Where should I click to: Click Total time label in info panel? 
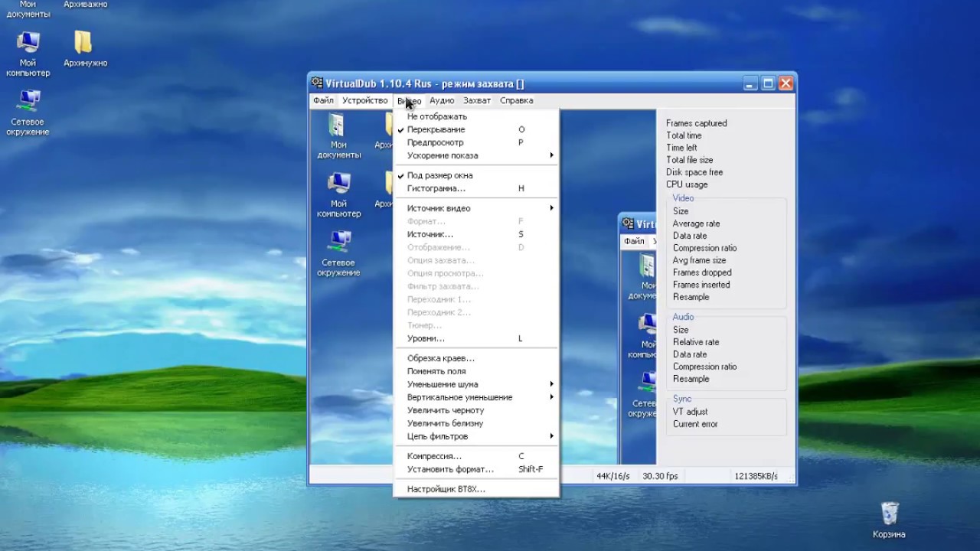684,135
